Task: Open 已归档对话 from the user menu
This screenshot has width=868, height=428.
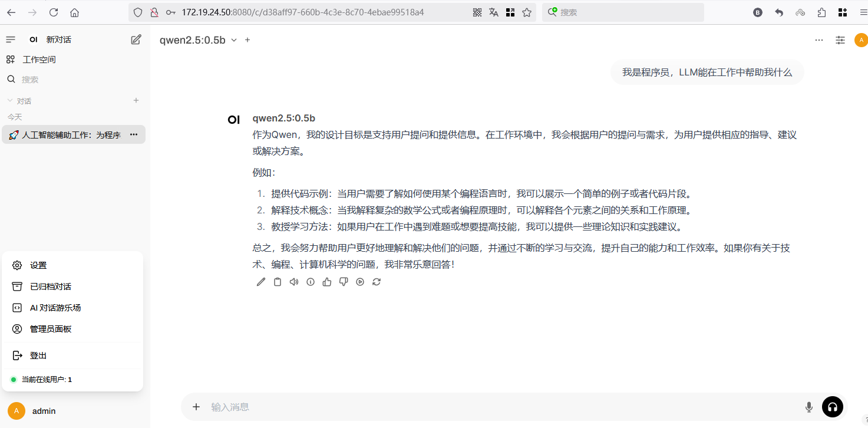Action: [x=72, y=287]
